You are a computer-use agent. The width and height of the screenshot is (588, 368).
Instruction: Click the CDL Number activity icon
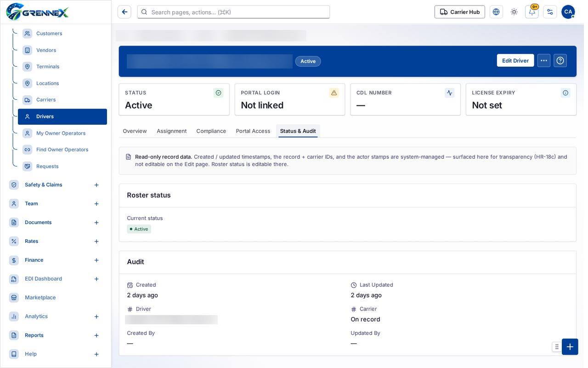[450, 93]
